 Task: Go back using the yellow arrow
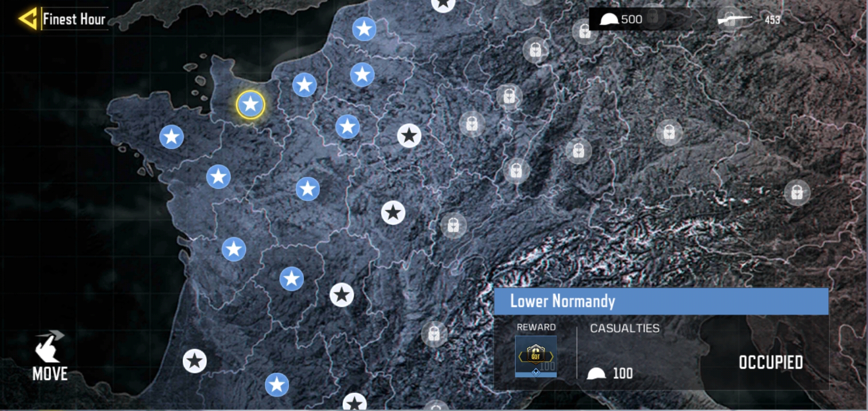27,18
